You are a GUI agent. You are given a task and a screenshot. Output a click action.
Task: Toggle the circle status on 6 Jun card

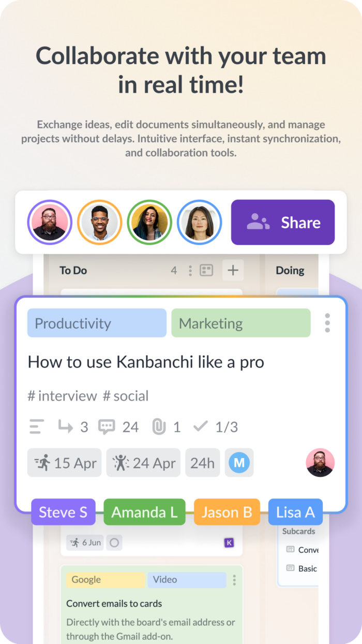pos(115,543)
